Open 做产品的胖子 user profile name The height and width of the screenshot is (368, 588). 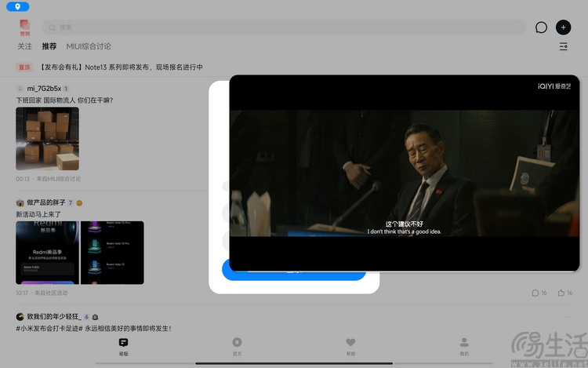pyautogui.click(x=46, y=202)
